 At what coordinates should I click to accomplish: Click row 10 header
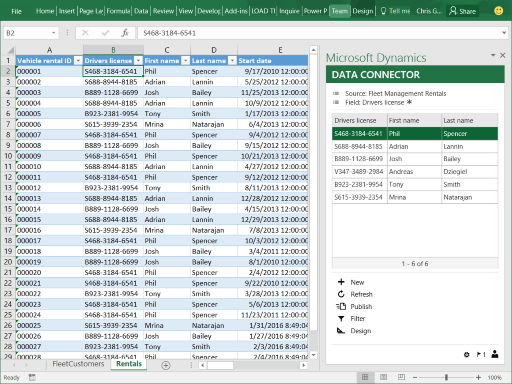coord(8,156)
